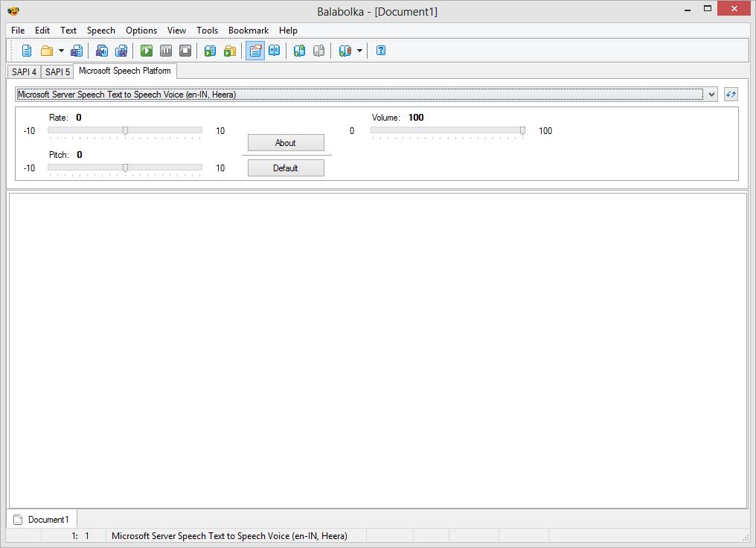Click the Default button
The width and height of the screenshot is (756, 548).
[x=286, y=168]
